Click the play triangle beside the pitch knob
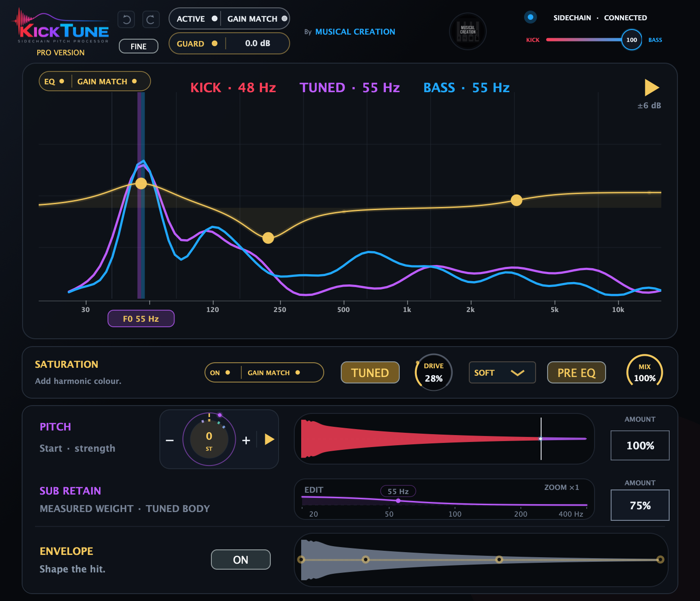Image resolution: width=700 pixels, height=601 pixels. [269, 439]
